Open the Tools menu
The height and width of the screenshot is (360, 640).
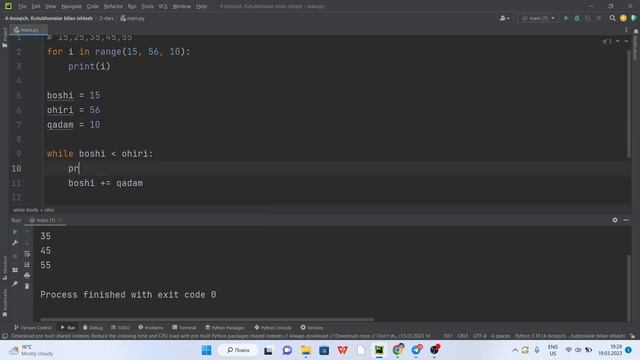tap(147, 6)
